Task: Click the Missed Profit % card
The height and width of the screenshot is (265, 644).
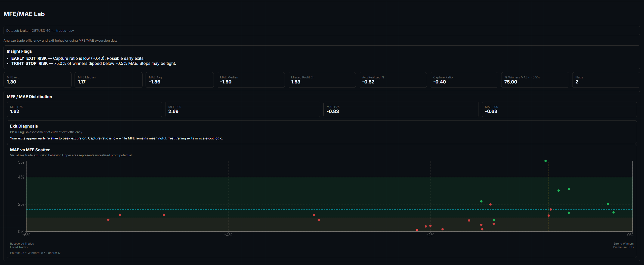Action: tap(322, 80)
